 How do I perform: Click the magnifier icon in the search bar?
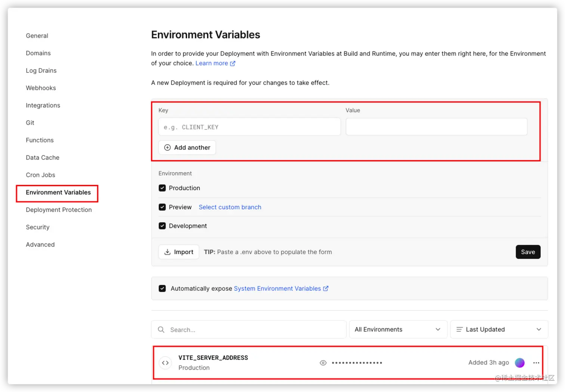[x=161, y=330]
